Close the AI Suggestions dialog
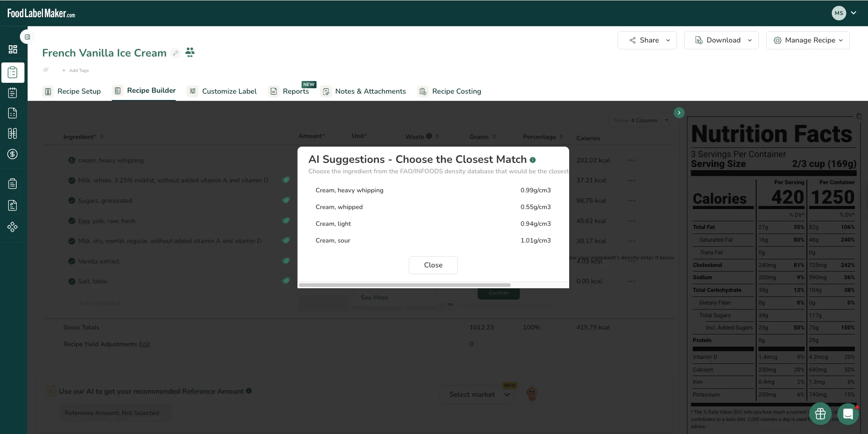This screenshot has height=434, width=868. 433,265
